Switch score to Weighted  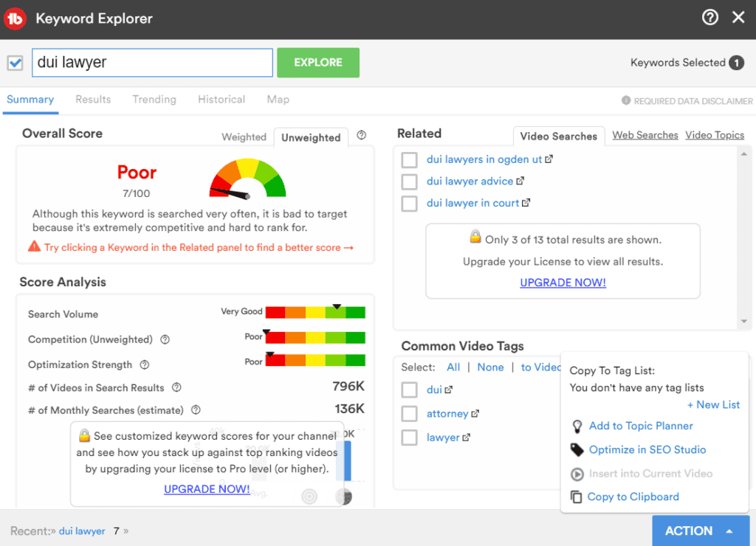click(x=244, y=136)
